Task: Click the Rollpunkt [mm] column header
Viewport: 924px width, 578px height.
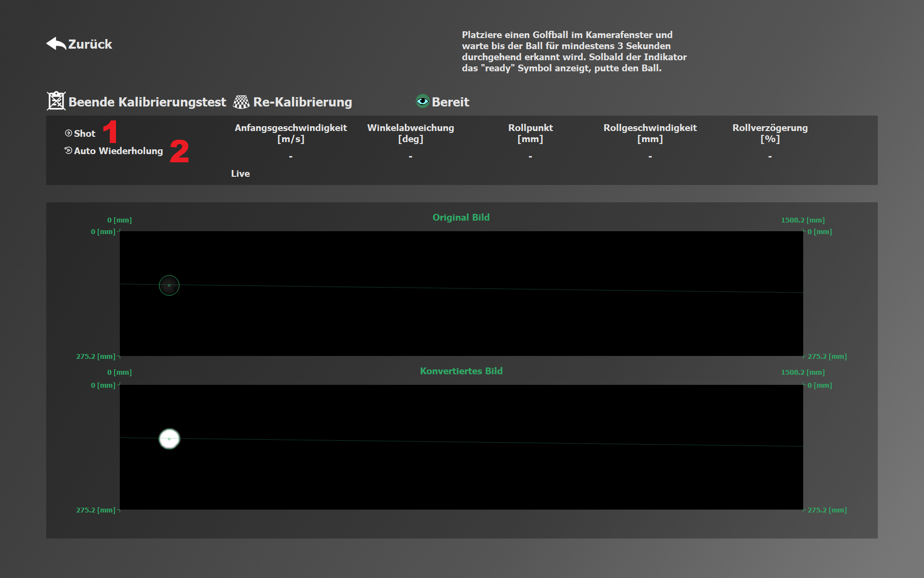Action: (530, 133)
